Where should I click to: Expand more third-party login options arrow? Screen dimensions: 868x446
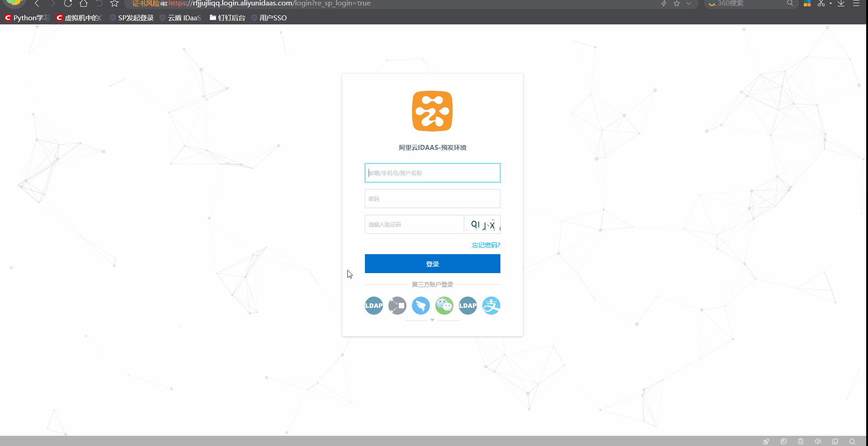[x=432, y=320]
